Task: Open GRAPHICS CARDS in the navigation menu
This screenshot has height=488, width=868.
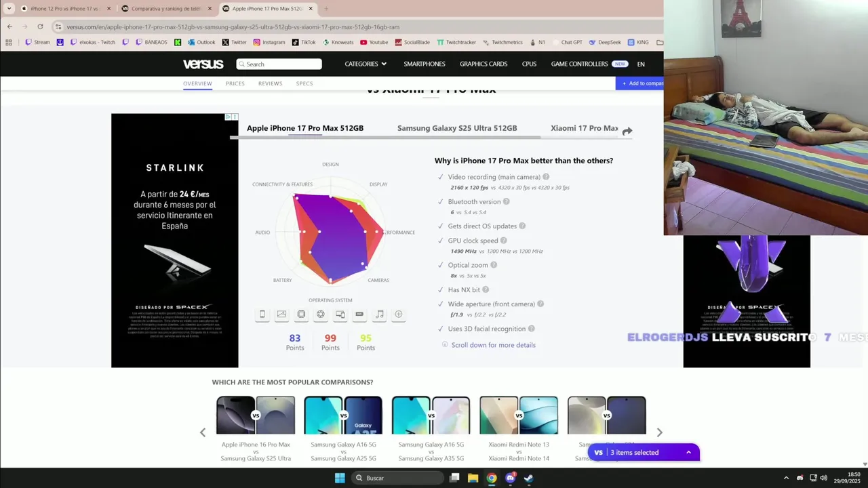Action: pyautogui.click(x=484, y=64)
